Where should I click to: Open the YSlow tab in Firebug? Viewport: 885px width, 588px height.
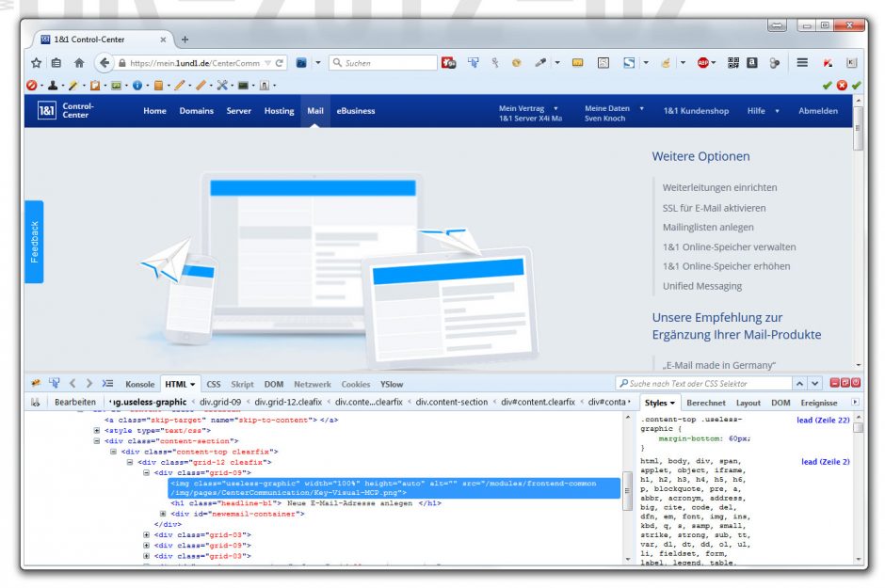click(x=391, y=384)
